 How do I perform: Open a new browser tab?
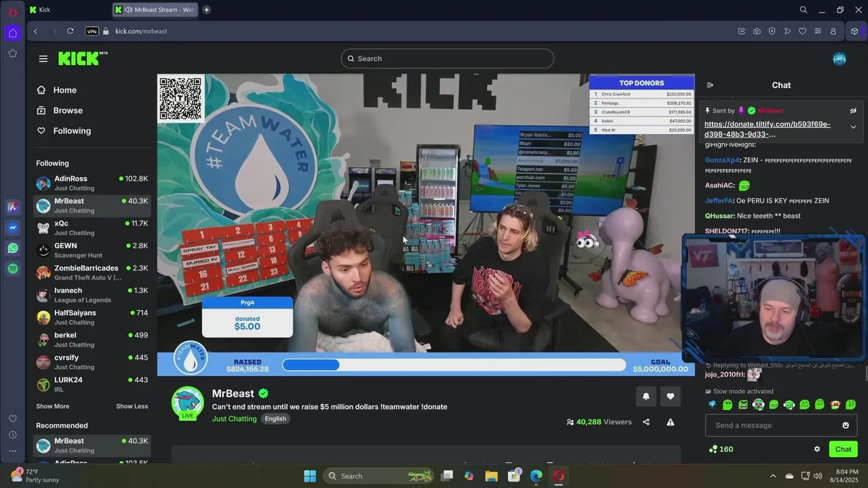click(206, 9)
